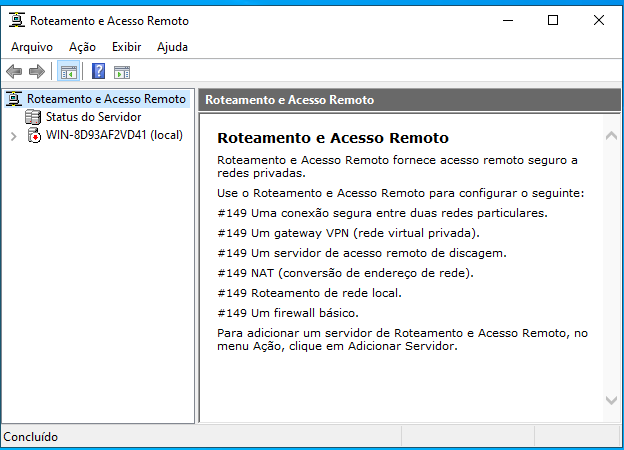Click the Forward arrow toolbar icon

coord(37,72)
